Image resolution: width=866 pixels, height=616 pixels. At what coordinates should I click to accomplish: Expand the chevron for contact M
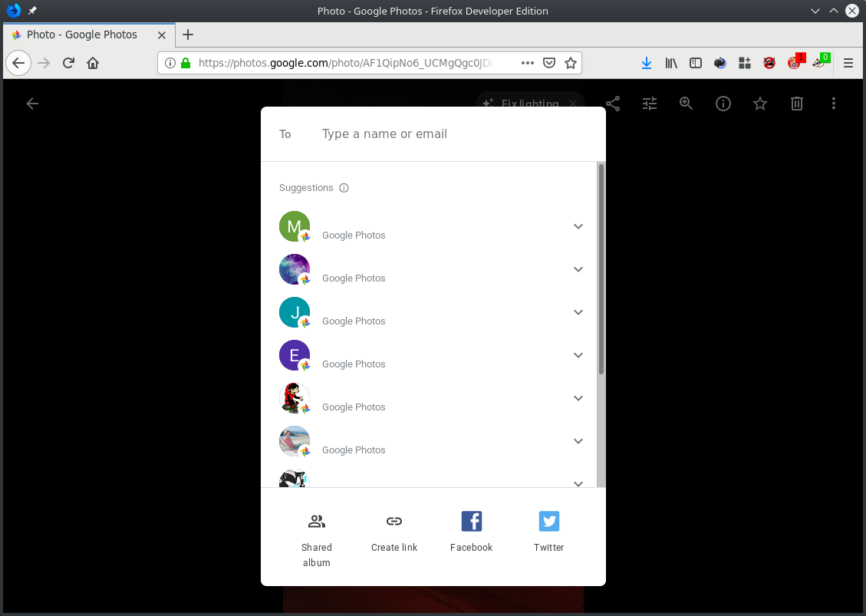click(x=578, y=226)
